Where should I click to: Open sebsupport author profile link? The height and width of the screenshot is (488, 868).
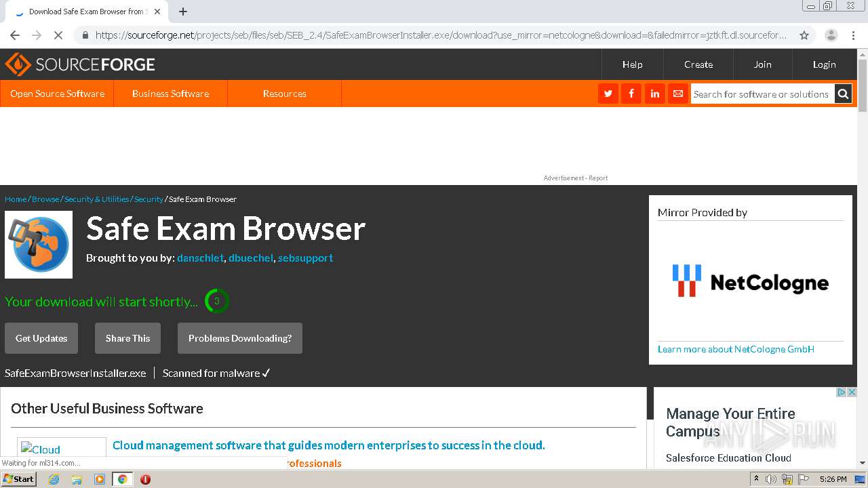(x=305, y=258)
